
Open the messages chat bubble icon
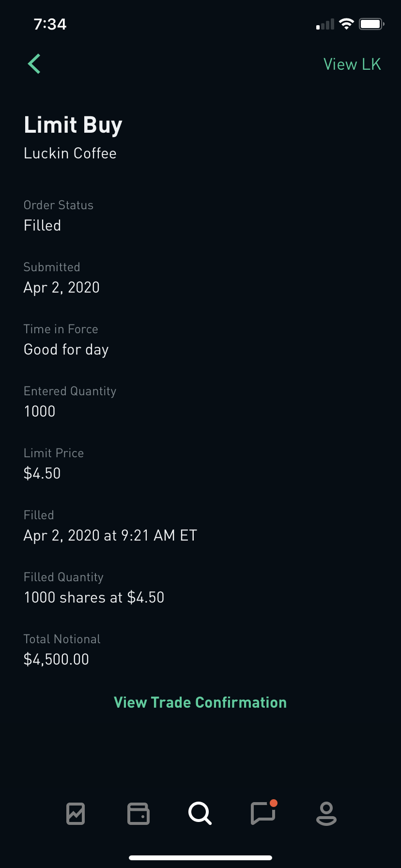[263, 813]
